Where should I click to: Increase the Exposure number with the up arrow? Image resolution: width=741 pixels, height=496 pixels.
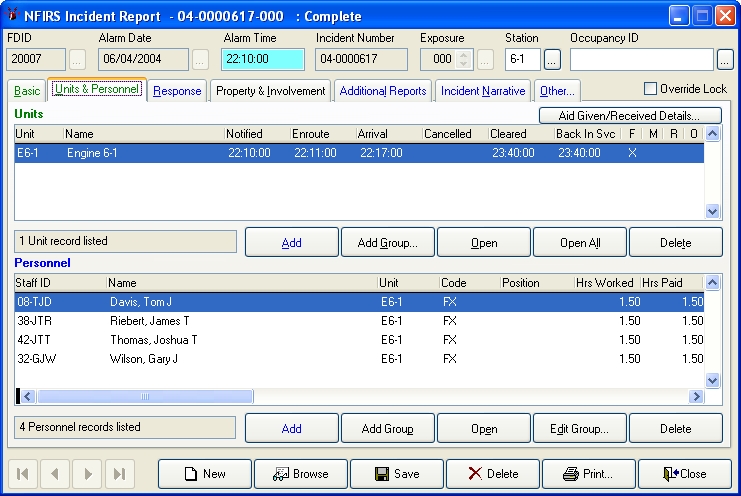pyautogui.click(x=464, y=55)
